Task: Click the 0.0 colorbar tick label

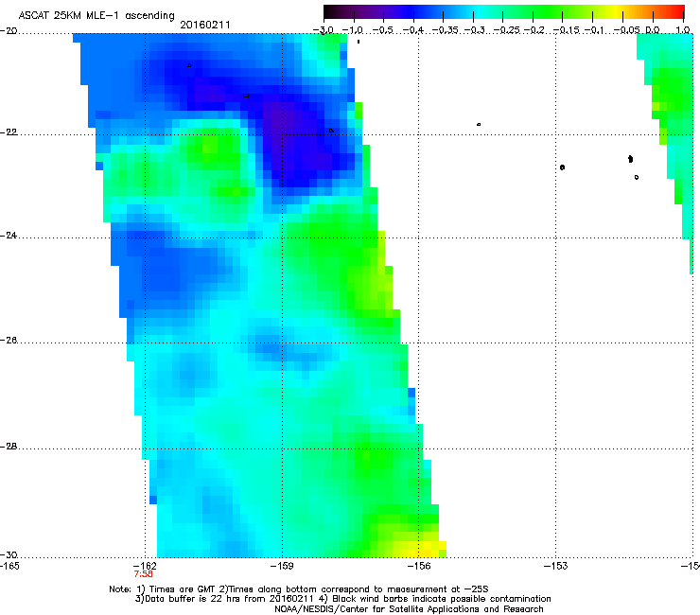Action: pos(653,30)
